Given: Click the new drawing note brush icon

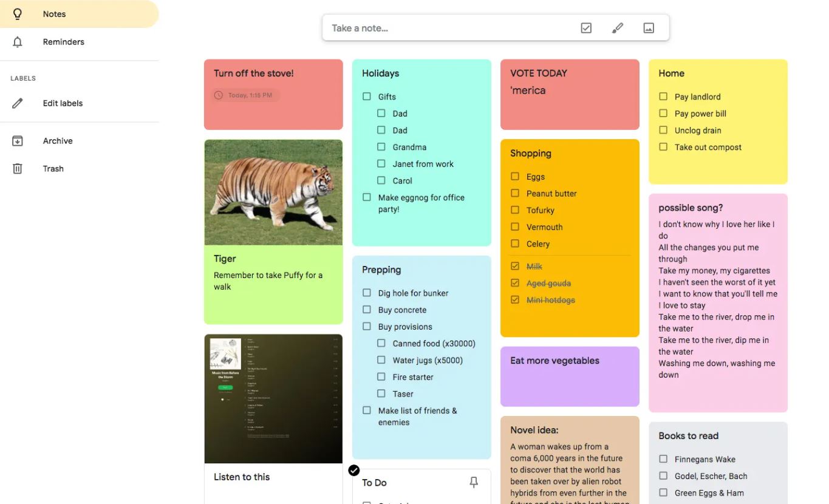Looking at the screenshot, I should pyautogui.click(x=618, y=28).
